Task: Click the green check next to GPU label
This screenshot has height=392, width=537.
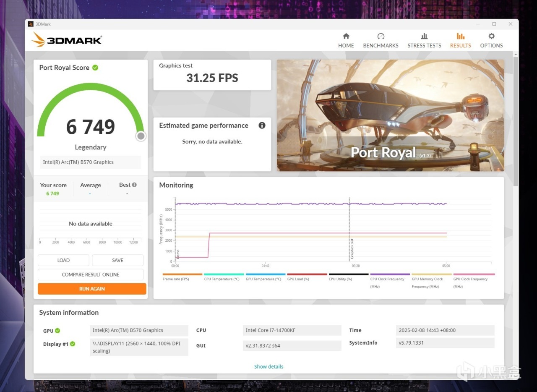Action: pyautogui.click(x=57, y=331)
